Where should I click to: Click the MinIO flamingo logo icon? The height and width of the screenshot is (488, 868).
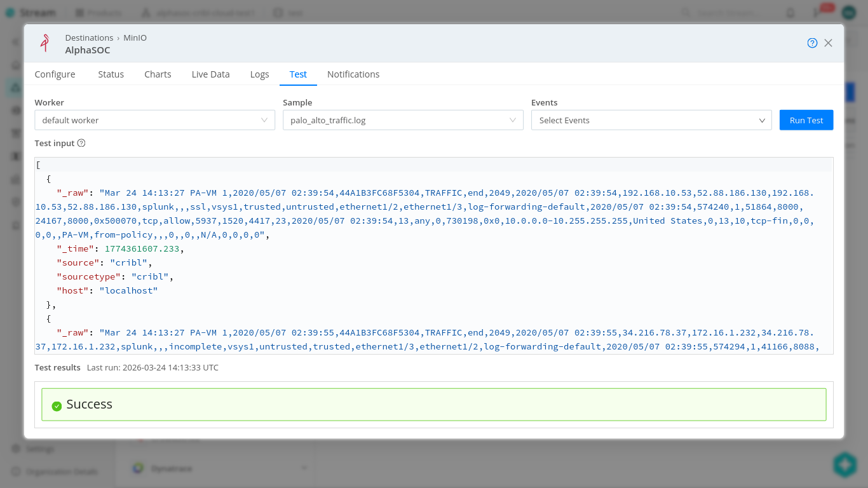click(44, 43)
